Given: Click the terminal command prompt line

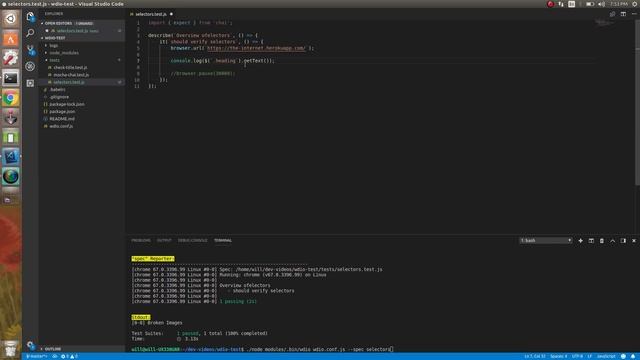Looking at the screenshot, I should pos(262,349).
